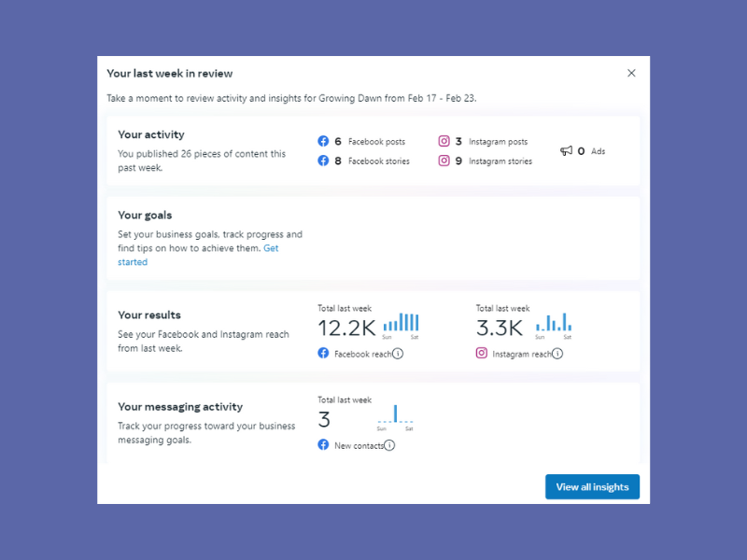This screenshot has height=560, width=747.
Task: Click the Your messaging activity heading
Action: pyautogui.click(x=180, y=407)
